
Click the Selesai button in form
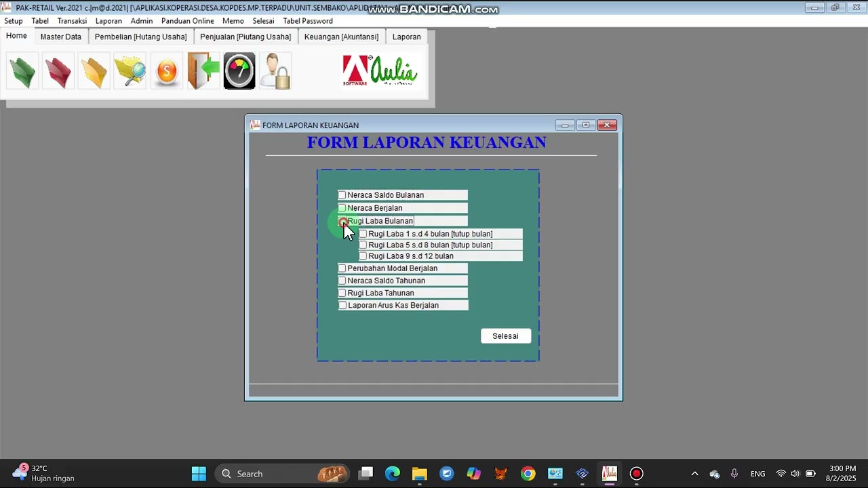click(506, 336)
